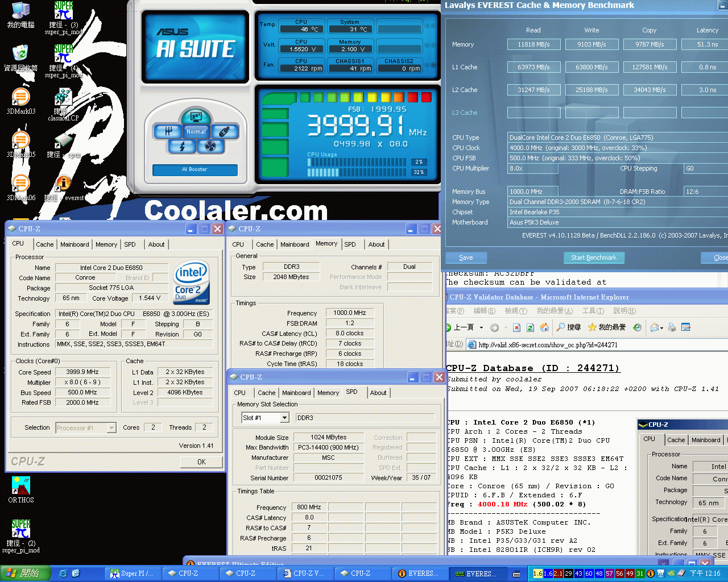Click the Core Speed 3999.9 MHz field

click(x=82, y=372)
